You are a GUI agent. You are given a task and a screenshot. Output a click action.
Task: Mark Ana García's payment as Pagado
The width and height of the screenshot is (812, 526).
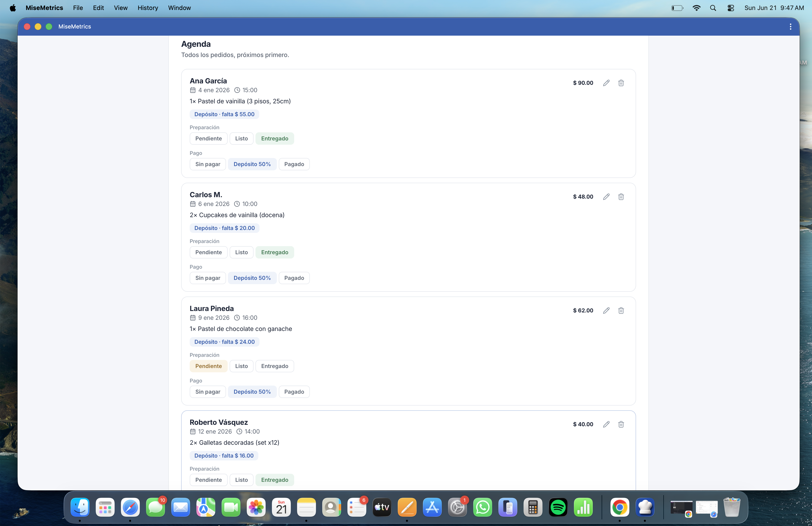point(294,164)
